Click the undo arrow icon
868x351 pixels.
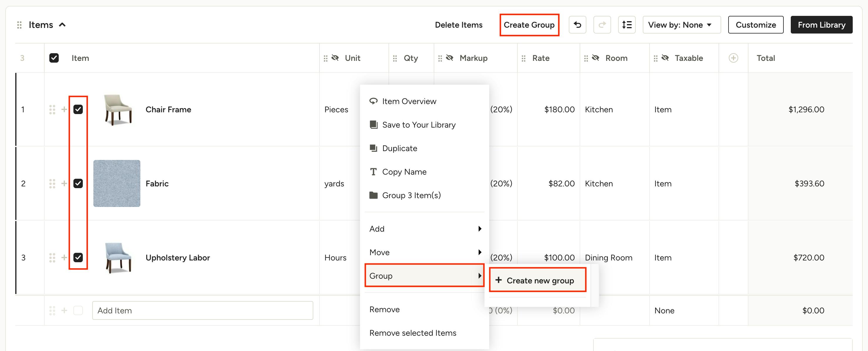tap(577, 25)
